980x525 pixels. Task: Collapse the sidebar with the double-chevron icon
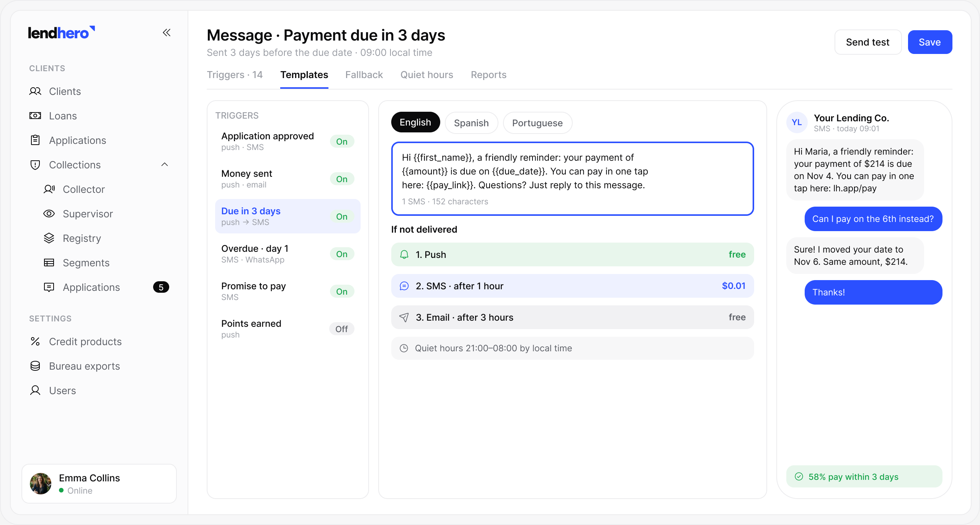(167, 33)
